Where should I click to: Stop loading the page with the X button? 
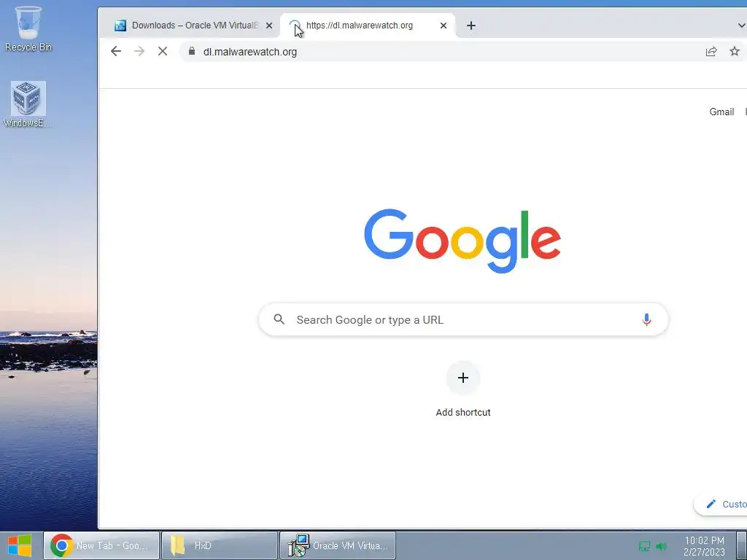pyautogui.click(x=163, y=52)
